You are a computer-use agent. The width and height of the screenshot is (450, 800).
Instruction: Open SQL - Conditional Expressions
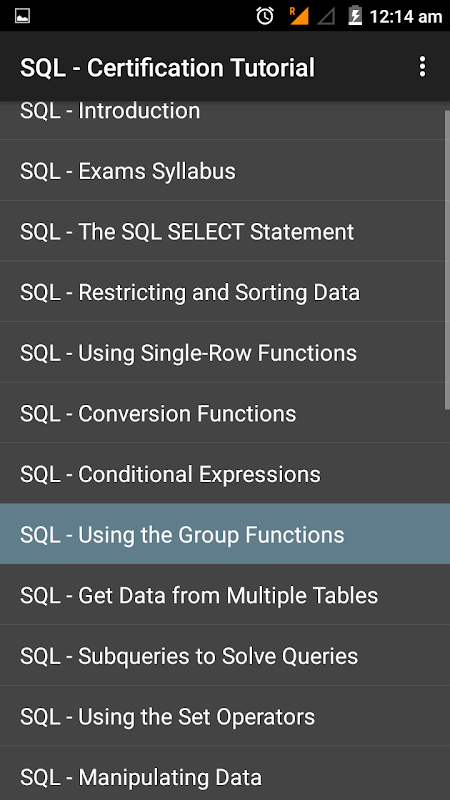point(225,474)
